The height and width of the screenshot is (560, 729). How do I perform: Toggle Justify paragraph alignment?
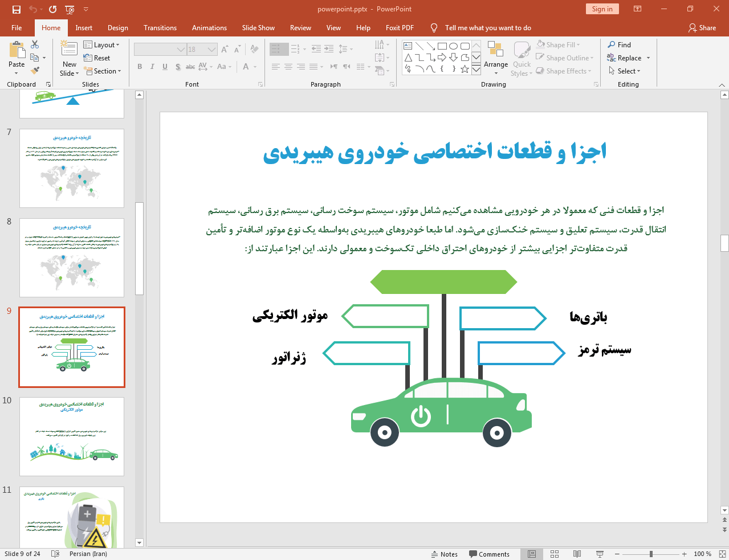(313, 67)
